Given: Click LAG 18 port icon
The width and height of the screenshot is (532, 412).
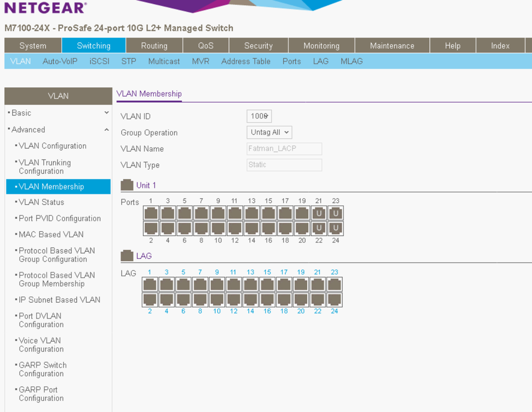Looking at the screenshot, I should tap(284, 300).
